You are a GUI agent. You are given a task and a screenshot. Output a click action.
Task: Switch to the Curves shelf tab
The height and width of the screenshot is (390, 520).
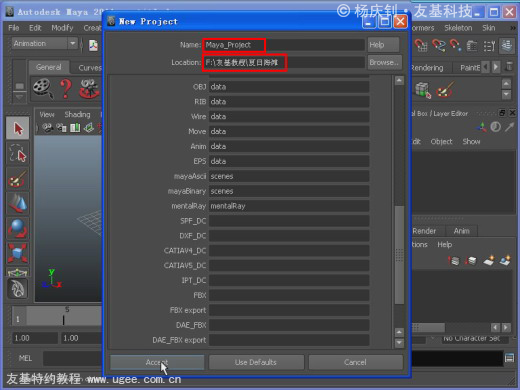point(89,68)
